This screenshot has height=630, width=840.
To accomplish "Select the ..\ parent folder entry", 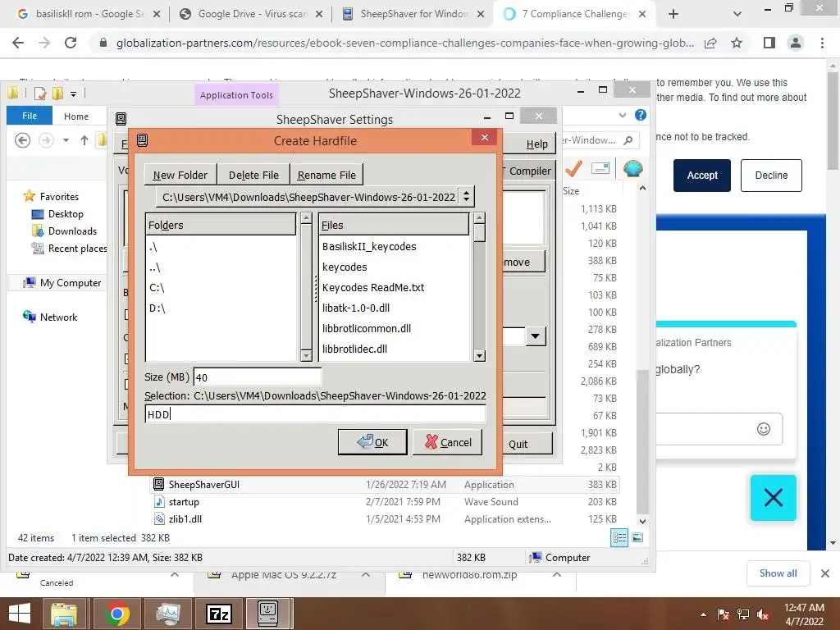I will (x=155, y=267).
